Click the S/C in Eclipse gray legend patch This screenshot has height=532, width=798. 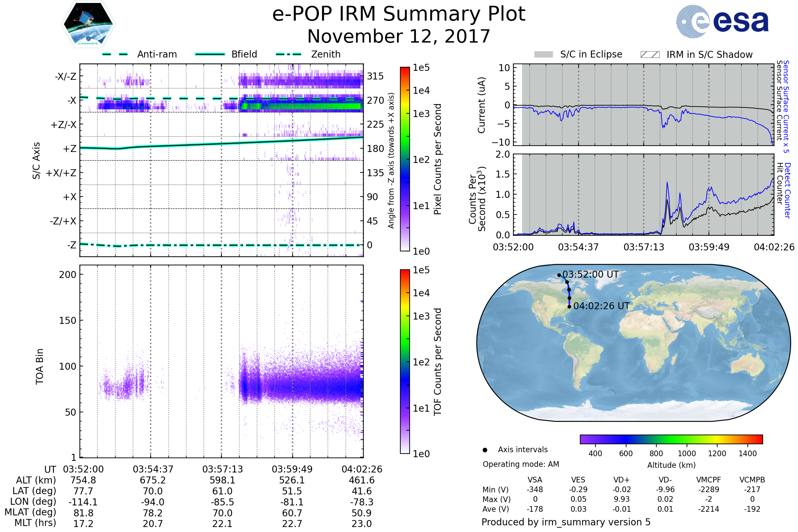pos(544,55)
